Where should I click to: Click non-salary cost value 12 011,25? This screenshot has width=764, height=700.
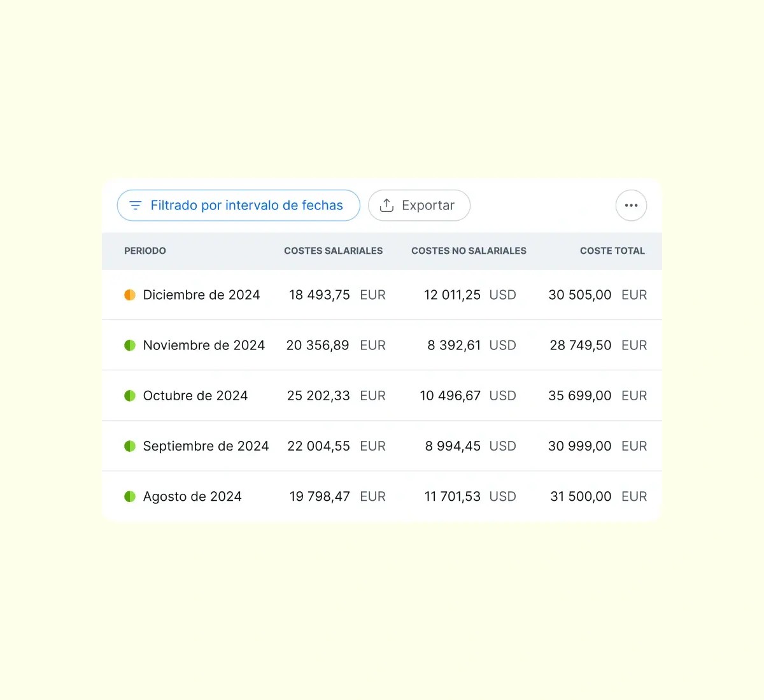pos(452,295)
